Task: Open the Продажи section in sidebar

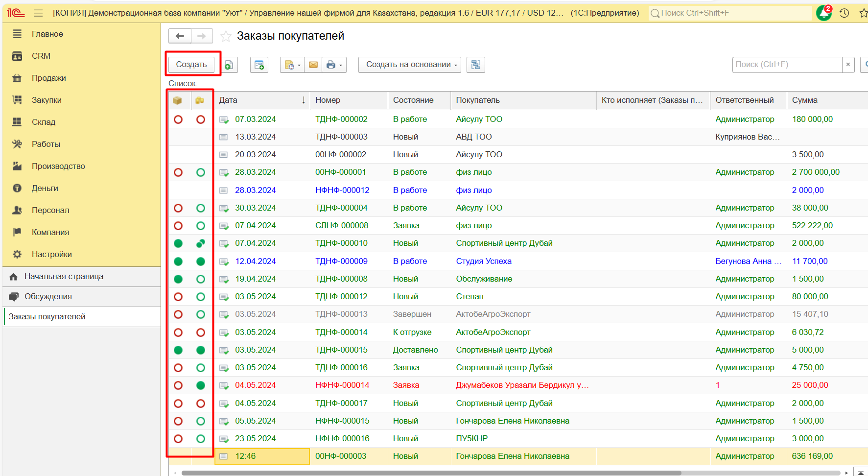Action: click(x=48, y=78)
